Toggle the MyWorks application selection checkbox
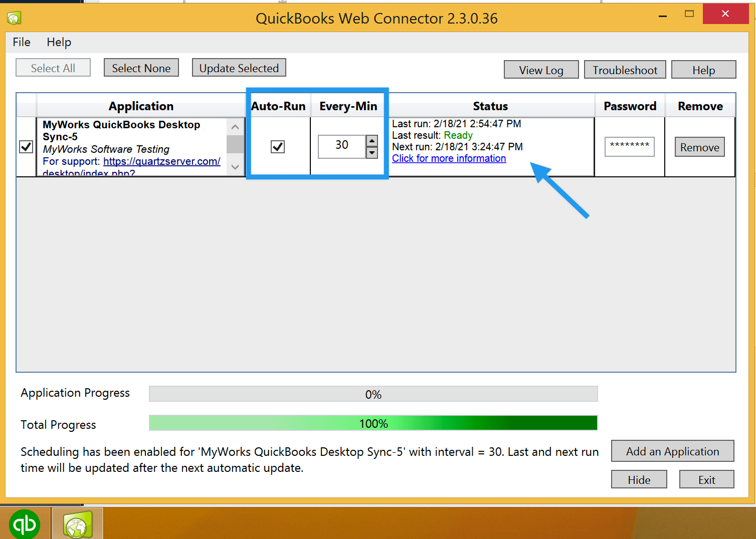 [x=26, y=147]
